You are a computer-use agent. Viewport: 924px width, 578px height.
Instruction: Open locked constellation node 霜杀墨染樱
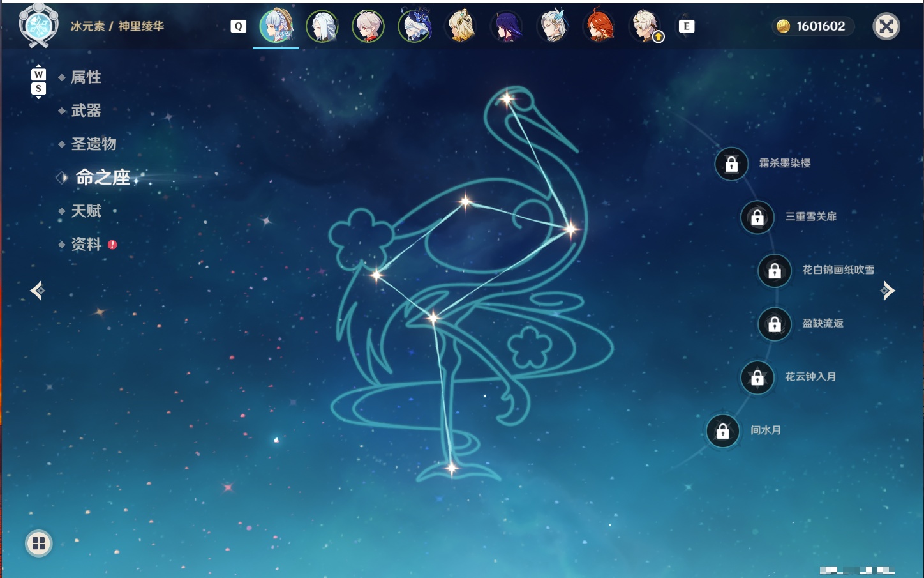coord(731,164)
